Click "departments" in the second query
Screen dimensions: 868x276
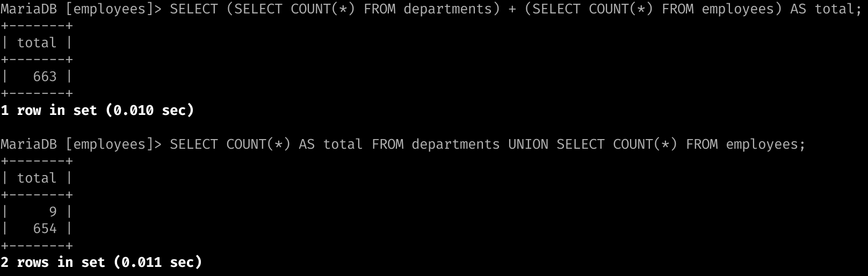[455, 144]
